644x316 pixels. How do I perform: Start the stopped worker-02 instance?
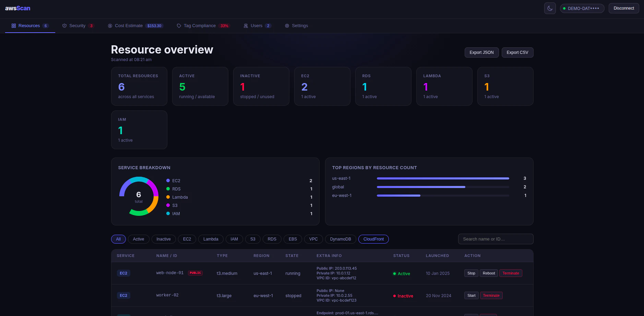tap(471, 295)
